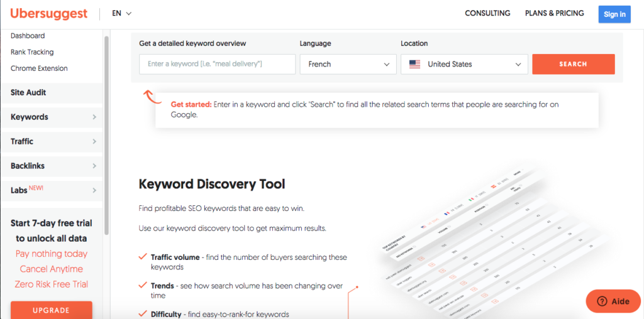
Task: Expand the Labs sidebar section
Action: (x=52, y=190)
